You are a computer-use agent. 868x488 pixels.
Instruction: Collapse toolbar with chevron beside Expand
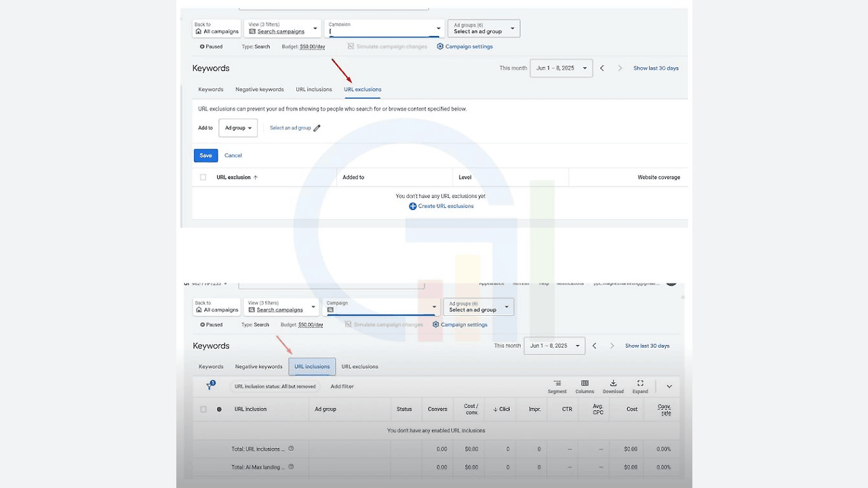click(x=669, y=386)
